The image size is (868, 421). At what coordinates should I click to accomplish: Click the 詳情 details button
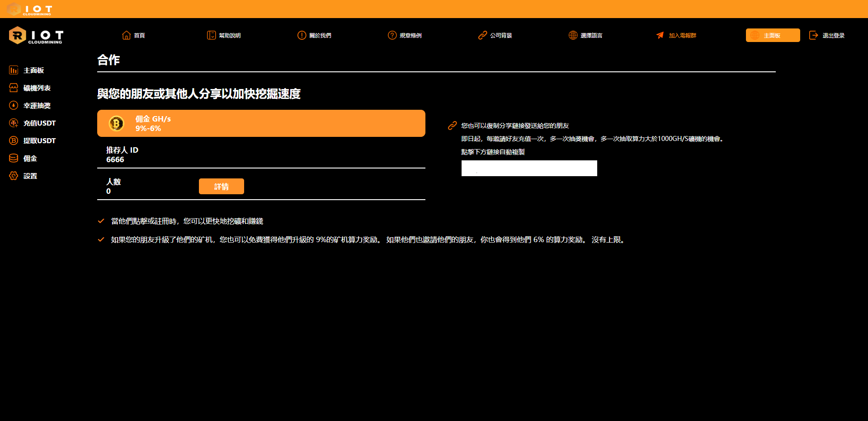click(221, 187)
